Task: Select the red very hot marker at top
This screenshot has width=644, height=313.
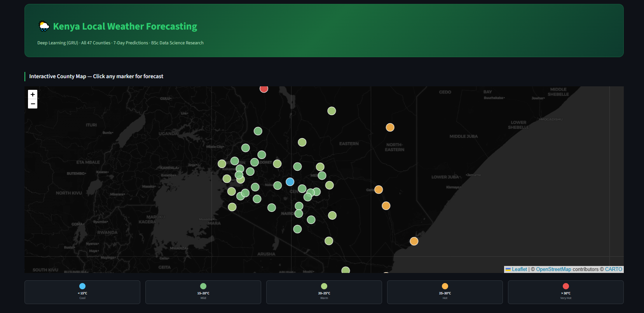Action: coord(264,89)
